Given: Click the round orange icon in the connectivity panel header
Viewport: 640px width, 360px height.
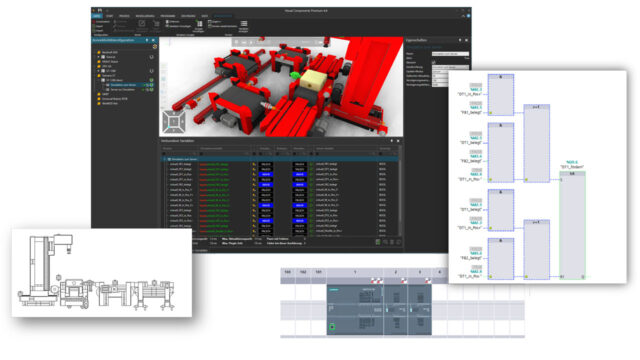Looking at the screenshot, I should (x=155, y=47).
